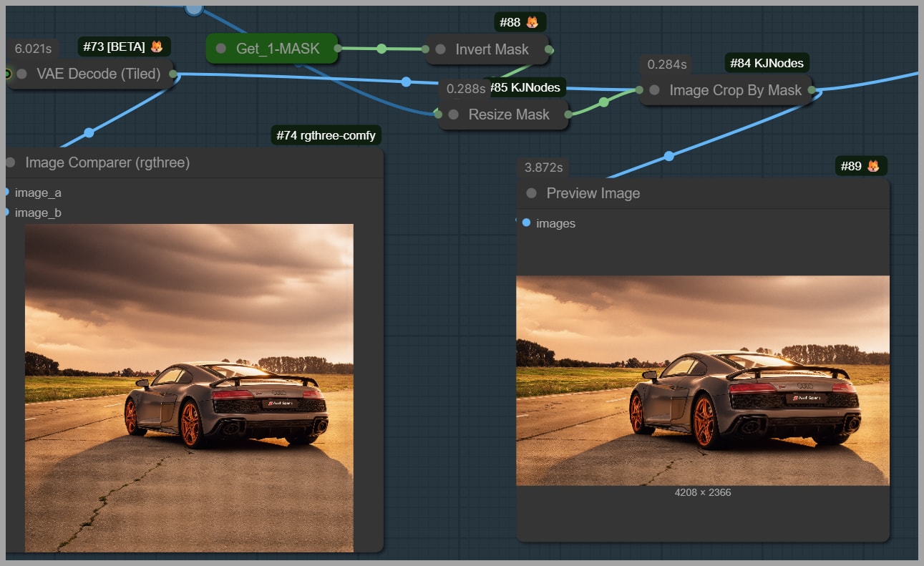Click the Image Crop By Mask output port

point(812,90)
